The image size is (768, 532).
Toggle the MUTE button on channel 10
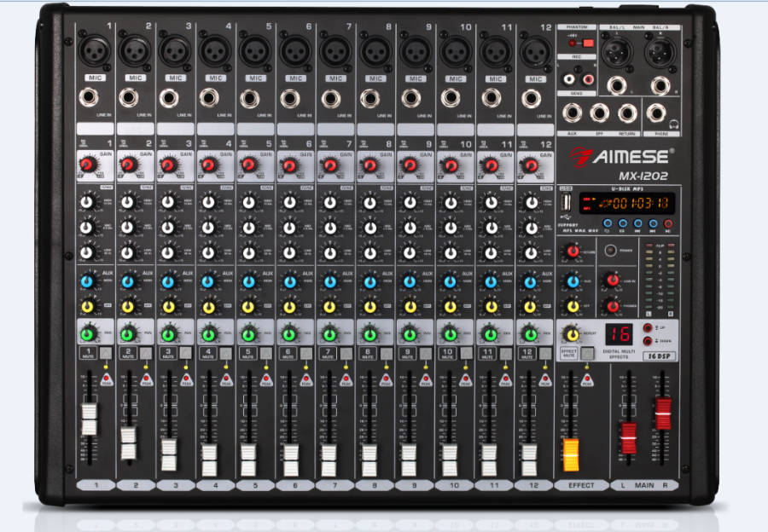point(466,353)
